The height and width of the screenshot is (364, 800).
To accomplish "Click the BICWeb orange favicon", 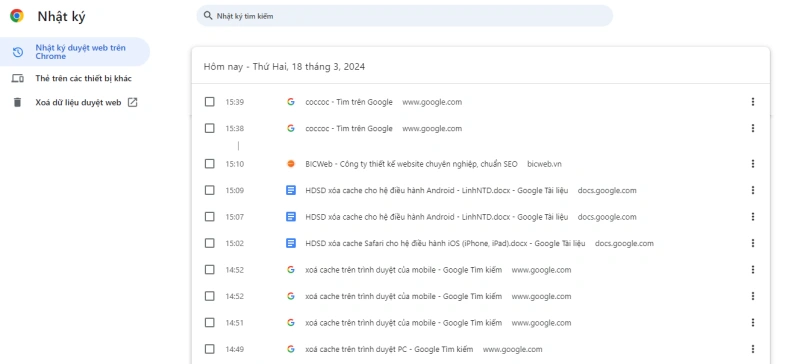I will pyautogui.click(x=291, y=164).
